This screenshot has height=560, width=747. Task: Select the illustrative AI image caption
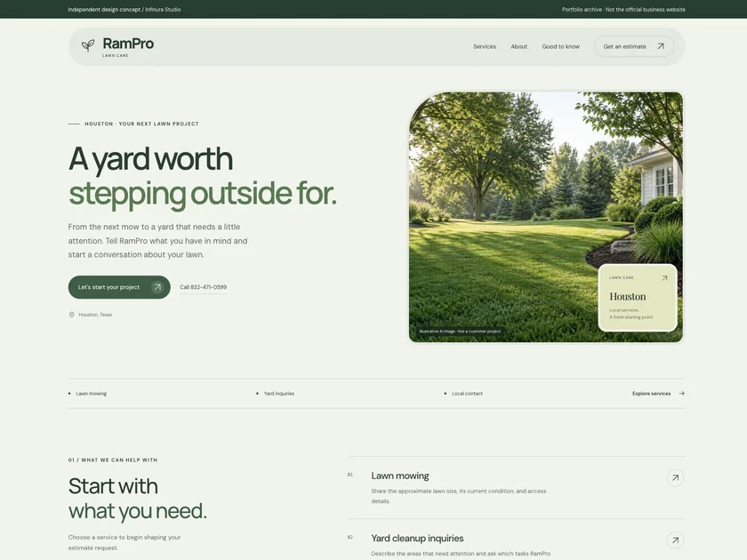460,331
